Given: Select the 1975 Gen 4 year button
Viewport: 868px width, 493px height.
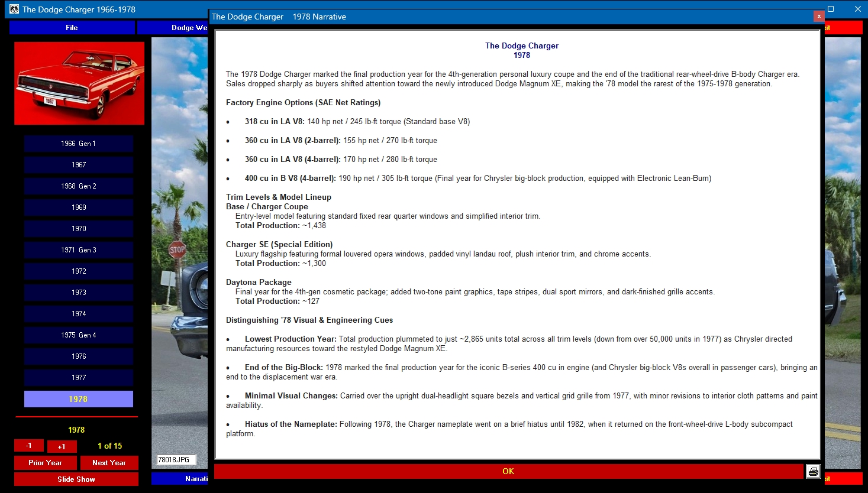Looking at the screenshot, I should [79, 335].
